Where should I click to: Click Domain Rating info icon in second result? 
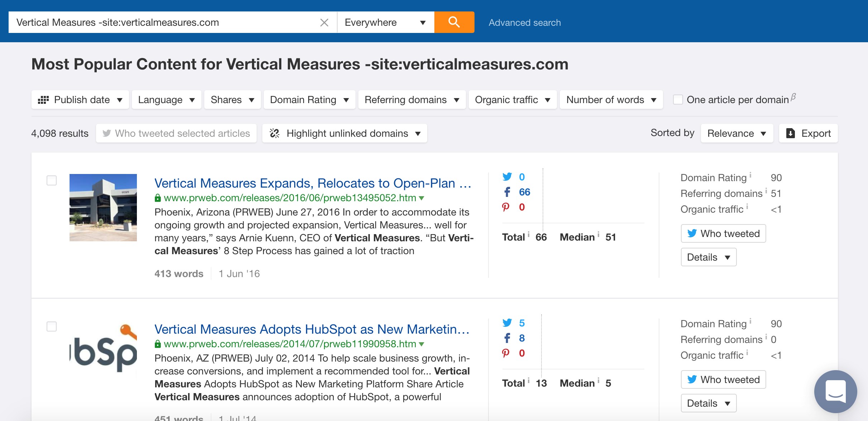pos(750,321)
